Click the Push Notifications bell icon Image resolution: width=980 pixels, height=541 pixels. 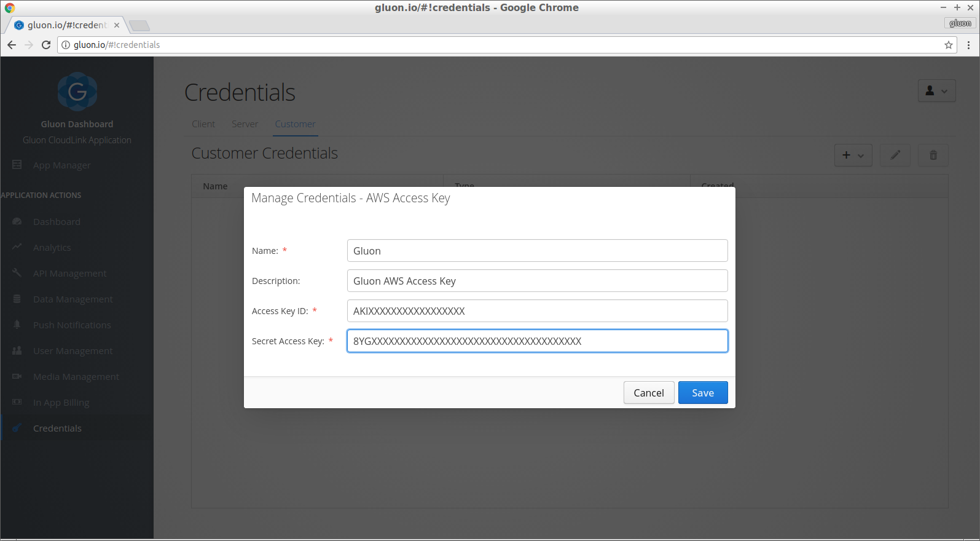click(x=17, y=325)
